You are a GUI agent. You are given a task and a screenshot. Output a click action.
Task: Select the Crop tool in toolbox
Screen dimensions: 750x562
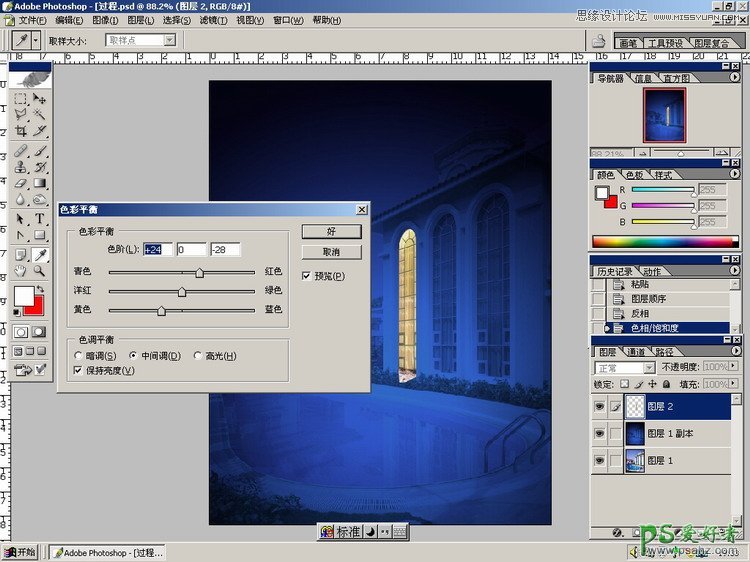[20, 131]
